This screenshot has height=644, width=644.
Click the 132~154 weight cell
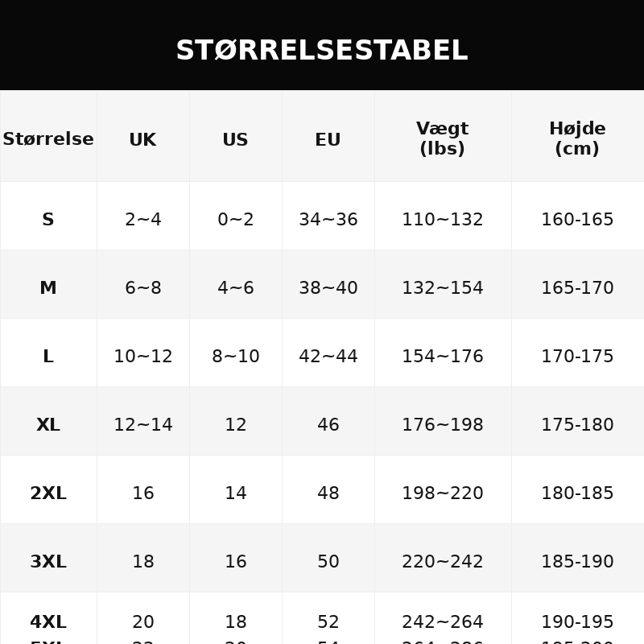[442, 287]
